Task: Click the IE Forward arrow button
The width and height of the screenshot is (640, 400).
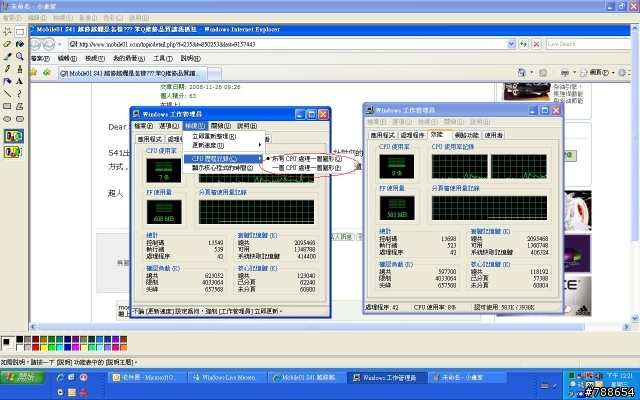Action: point(49,44)
